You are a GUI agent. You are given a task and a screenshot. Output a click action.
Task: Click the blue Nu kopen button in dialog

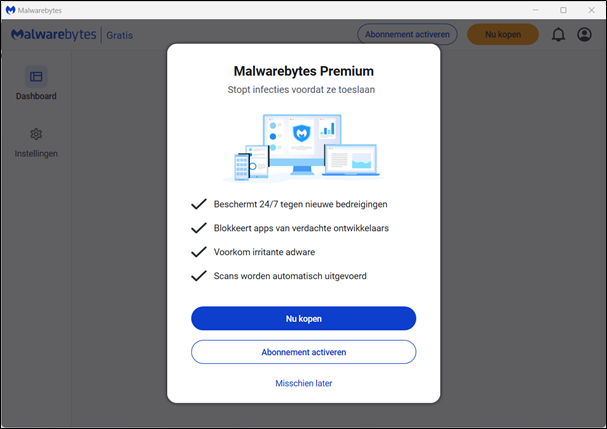[304, 318]
